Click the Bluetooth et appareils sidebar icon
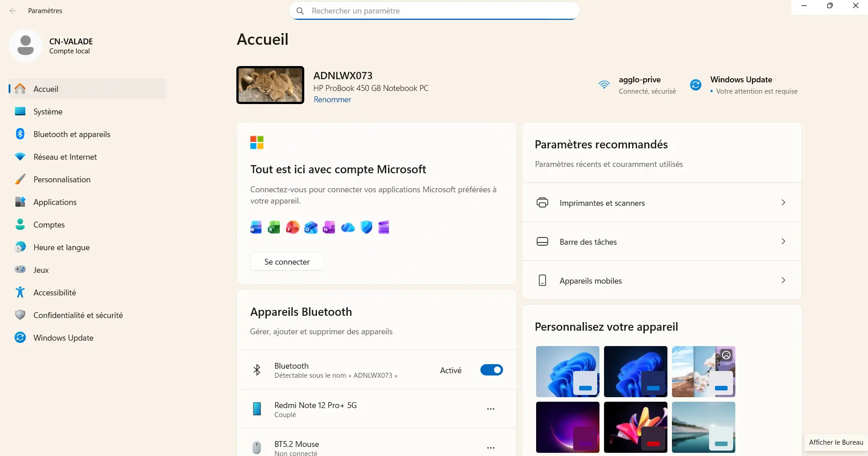 click(20, 134)
